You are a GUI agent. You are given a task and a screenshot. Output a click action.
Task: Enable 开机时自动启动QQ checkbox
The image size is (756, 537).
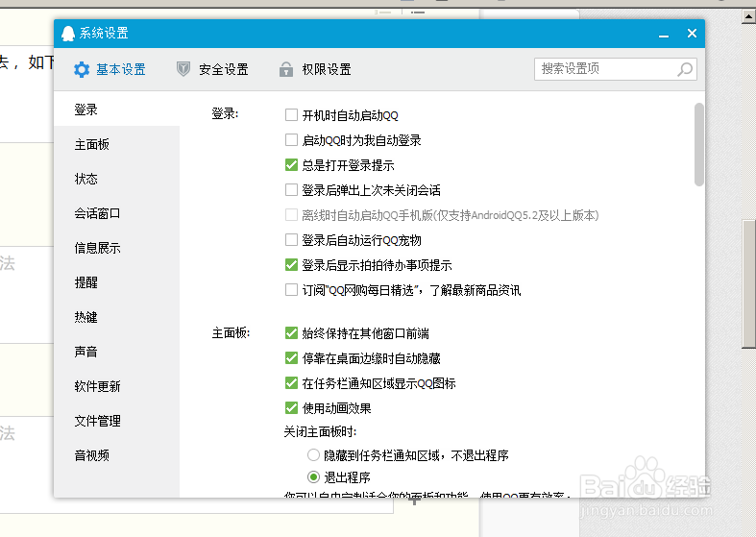(291, 114)
